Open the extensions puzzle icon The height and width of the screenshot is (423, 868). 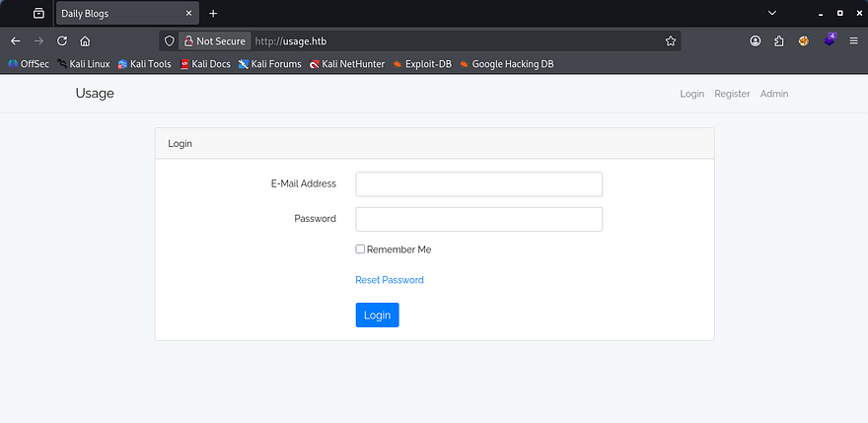(x=779, y=41)
